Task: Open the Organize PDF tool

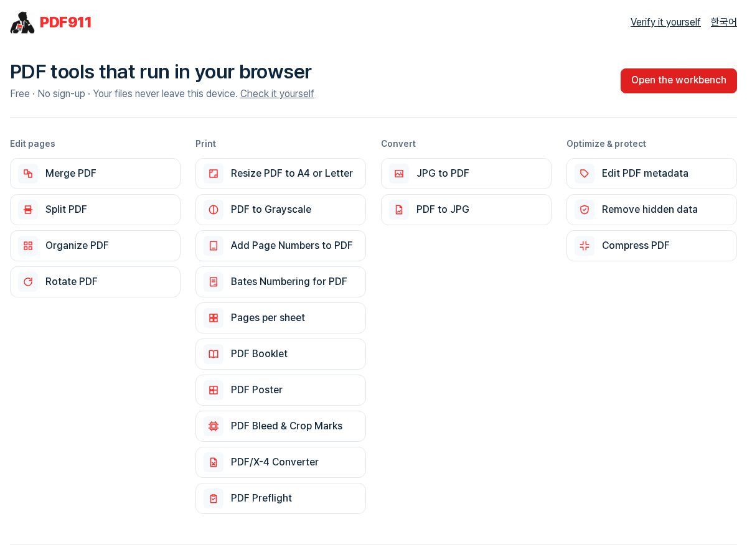Action: tap(95, 246)
